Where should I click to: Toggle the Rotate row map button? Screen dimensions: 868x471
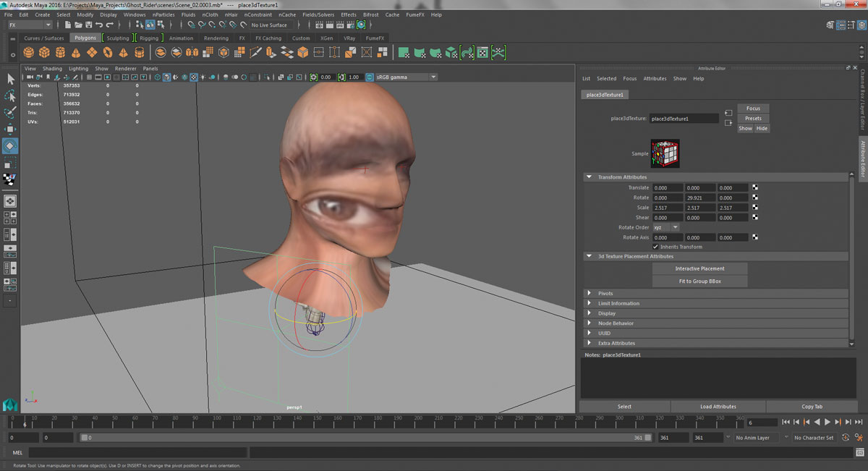point(755,198)
